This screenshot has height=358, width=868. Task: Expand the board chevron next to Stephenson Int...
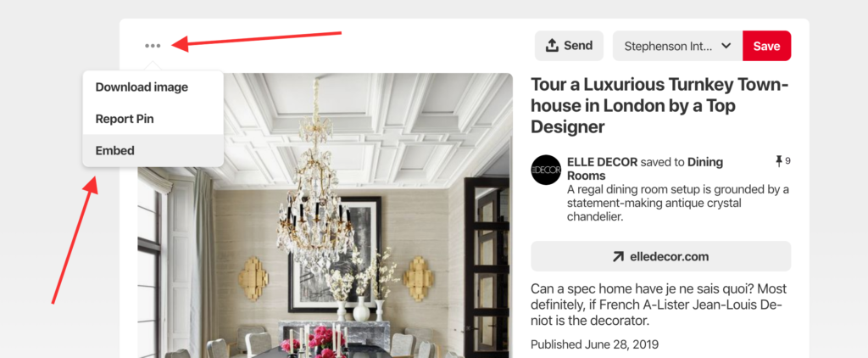726,46
